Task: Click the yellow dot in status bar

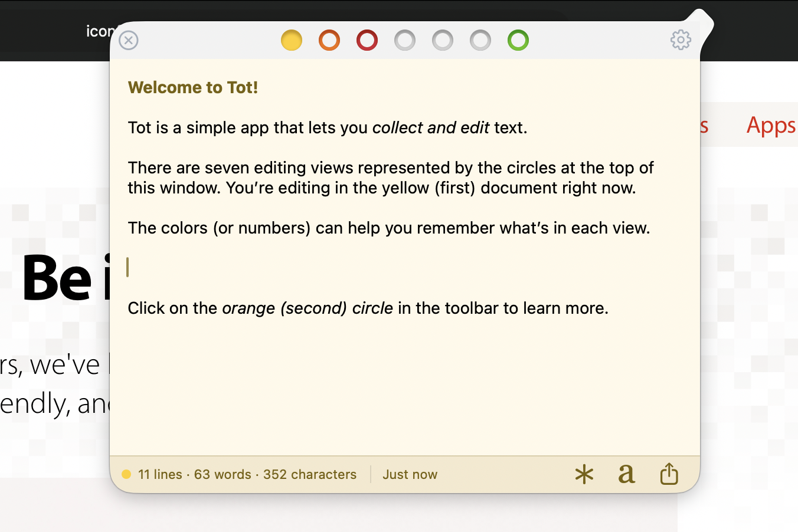Action: pos(126,474)
